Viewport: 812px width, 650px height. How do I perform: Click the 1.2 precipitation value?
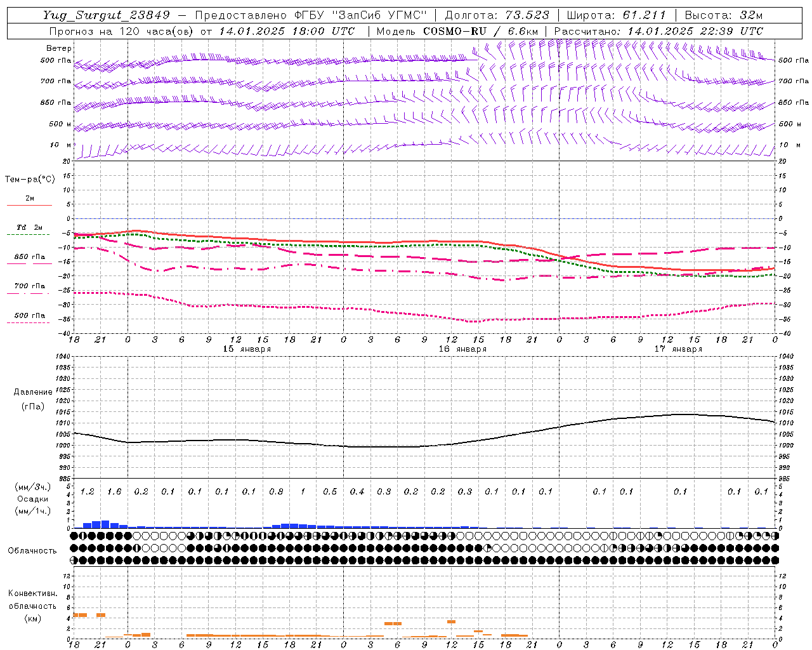88,492
